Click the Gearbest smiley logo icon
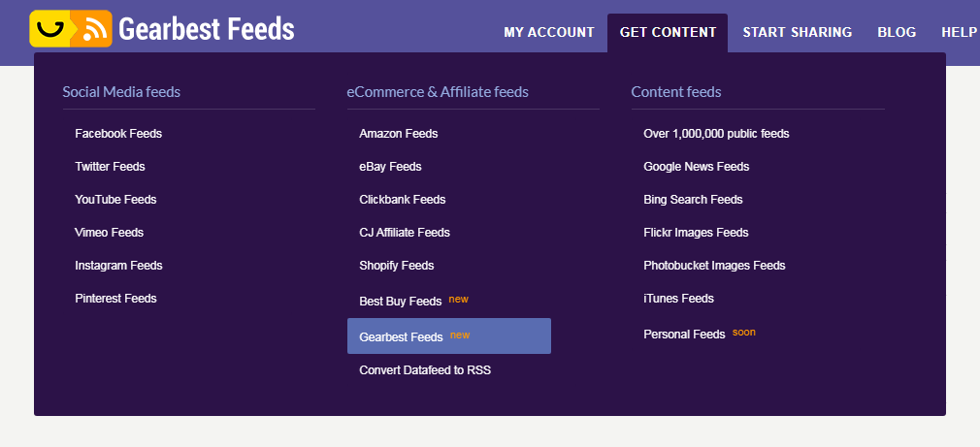 click(50, 29)
